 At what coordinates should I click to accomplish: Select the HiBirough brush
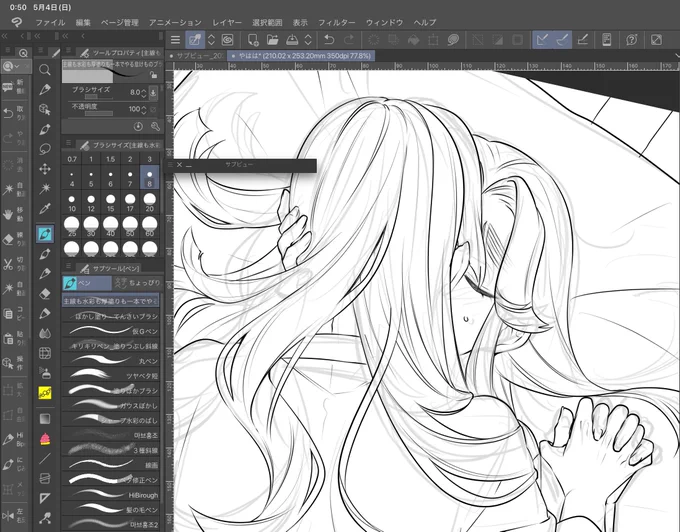click(x=111, y=495)
